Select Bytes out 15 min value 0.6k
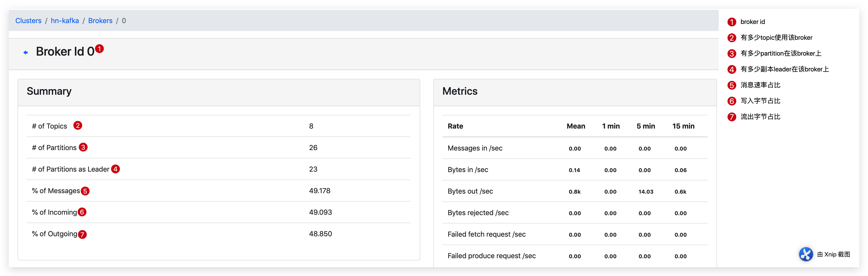868x276 pixels. [680, 192]
